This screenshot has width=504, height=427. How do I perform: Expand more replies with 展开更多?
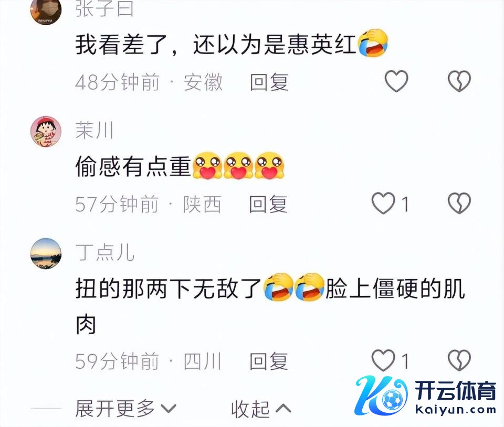click(x=126, y=409)
